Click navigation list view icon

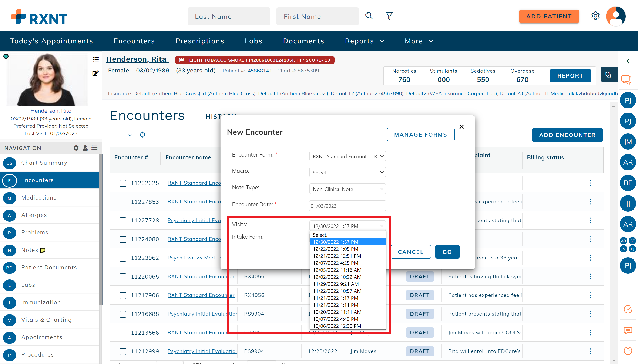(x=95, y=148)
